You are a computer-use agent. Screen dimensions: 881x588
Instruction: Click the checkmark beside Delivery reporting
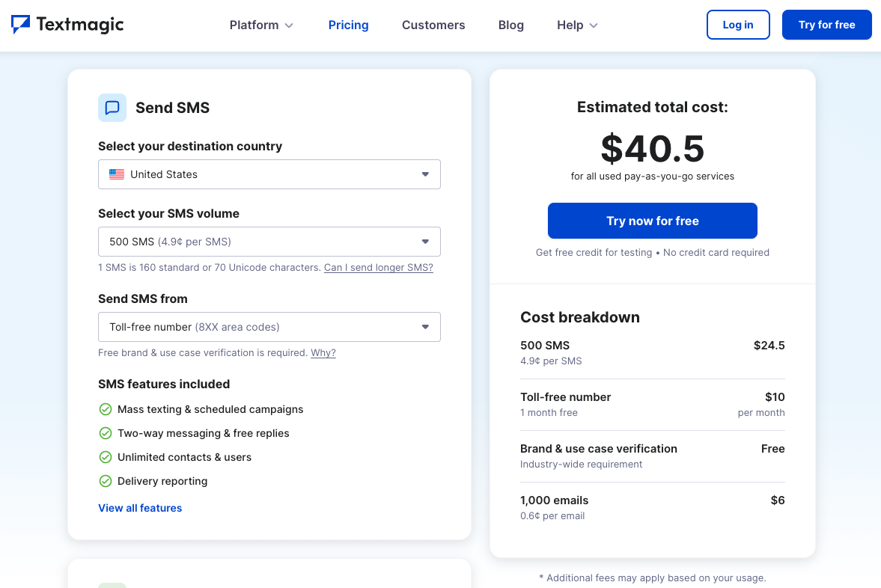(x=106, y=481)
